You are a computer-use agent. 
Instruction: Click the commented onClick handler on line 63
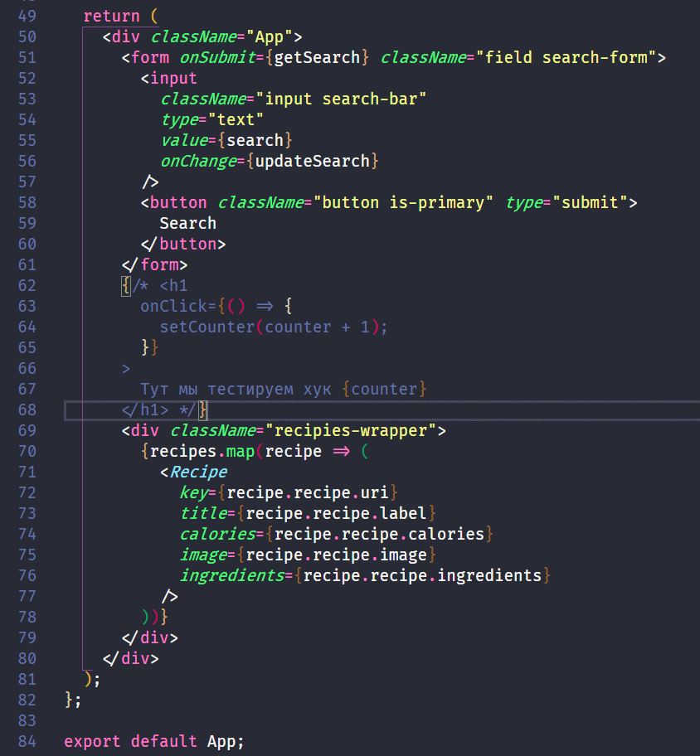click(x=216, y=306)
